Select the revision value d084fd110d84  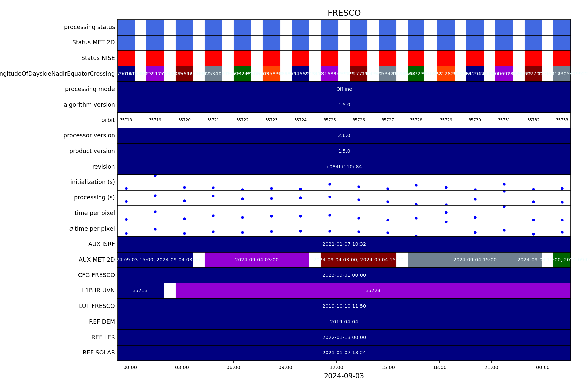(344, 167)
